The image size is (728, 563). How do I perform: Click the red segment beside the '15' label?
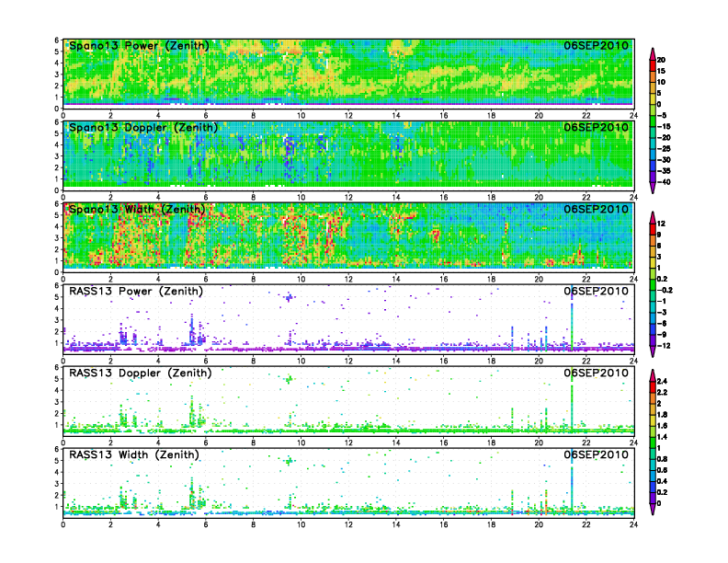[x=653, y=65]
